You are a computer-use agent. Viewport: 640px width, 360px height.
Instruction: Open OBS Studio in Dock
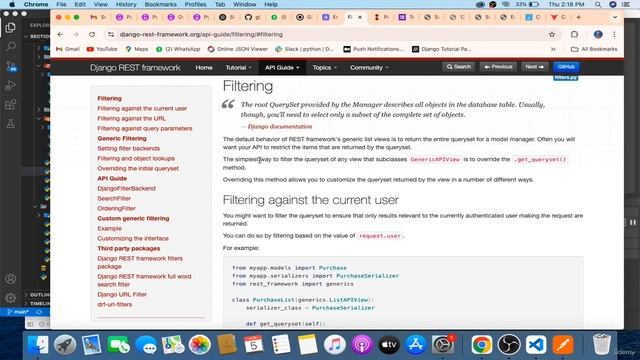point(509,345)
